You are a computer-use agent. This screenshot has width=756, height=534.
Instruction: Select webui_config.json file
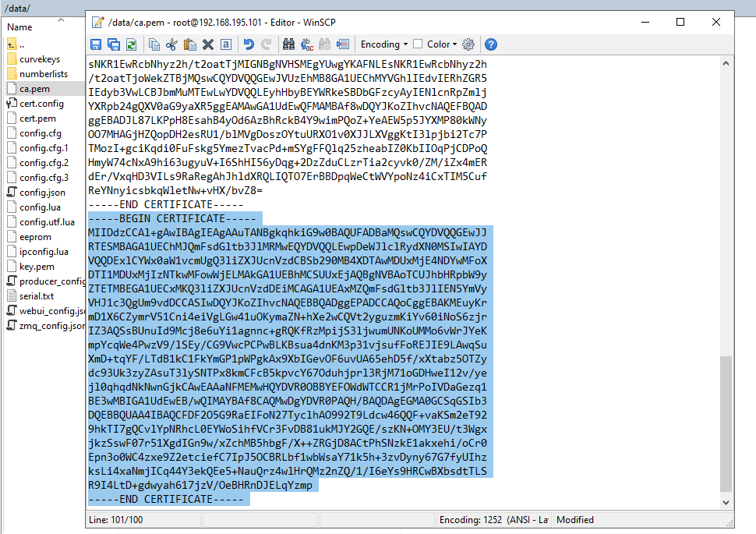pyautogui.click(x=52, y=311)
